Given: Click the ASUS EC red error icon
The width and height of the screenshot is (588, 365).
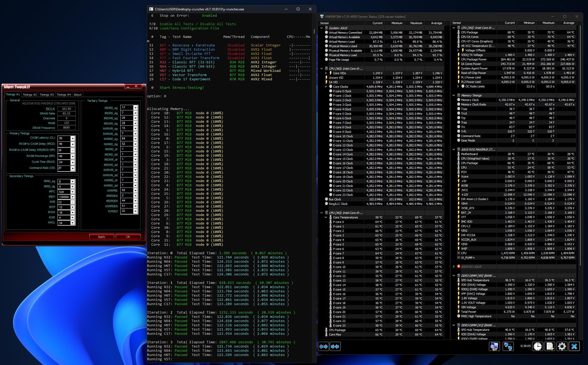Looking at the screenshot, I should 458,267.
